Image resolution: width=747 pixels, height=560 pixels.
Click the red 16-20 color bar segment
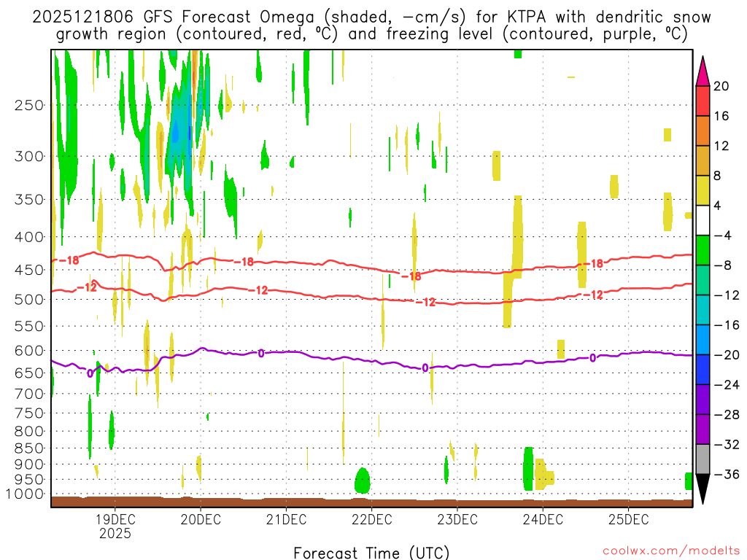[x=703, y=101]
